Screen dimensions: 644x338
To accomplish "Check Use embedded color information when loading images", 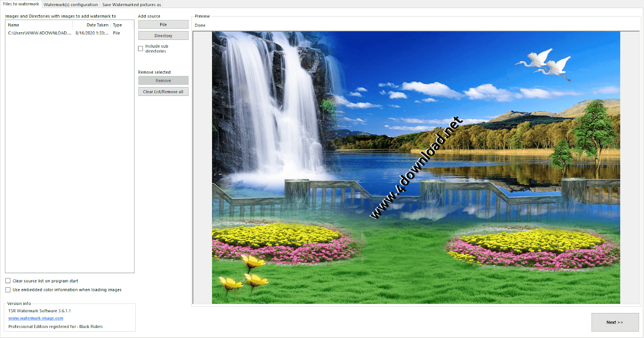I will pos(8,290).
